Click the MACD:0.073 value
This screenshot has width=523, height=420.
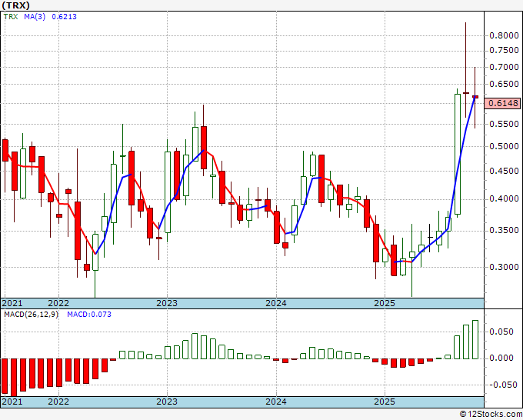point(89,315)
